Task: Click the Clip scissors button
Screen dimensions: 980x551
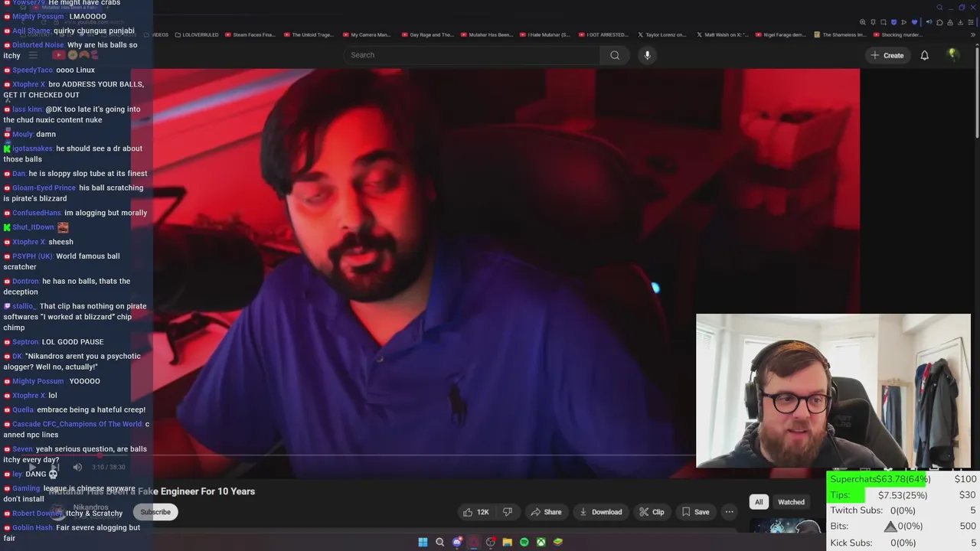Action: 652,512
